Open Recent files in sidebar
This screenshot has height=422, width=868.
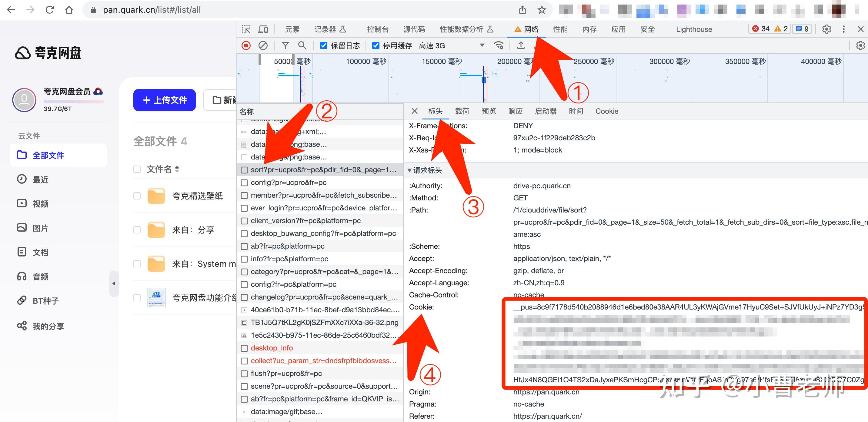click(33, 179)
